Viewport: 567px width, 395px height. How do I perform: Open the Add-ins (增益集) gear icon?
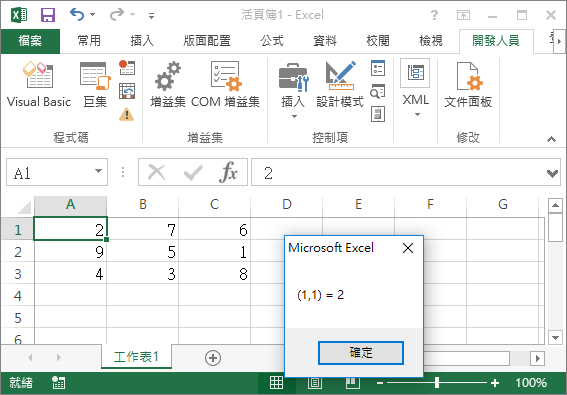168,84
